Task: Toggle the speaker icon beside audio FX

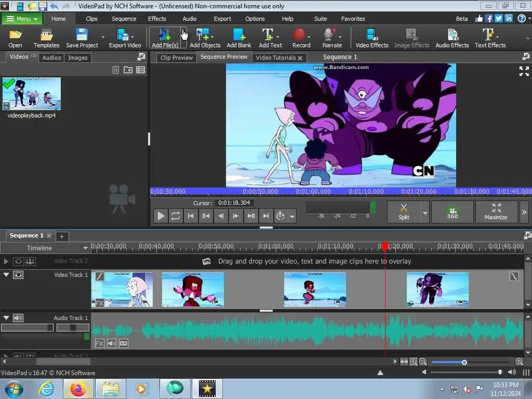Action: tap(112, 343)
